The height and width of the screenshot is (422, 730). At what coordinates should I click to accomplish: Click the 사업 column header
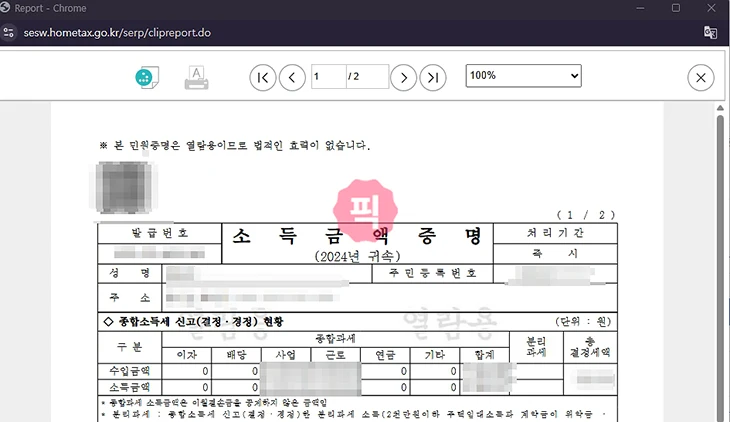[286, 355]
